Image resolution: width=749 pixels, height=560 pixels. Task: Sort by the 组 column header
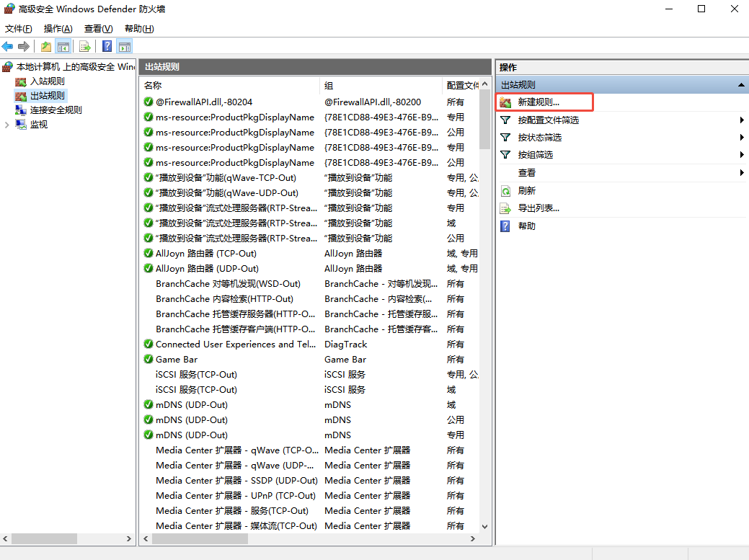[x=381, y=86]
